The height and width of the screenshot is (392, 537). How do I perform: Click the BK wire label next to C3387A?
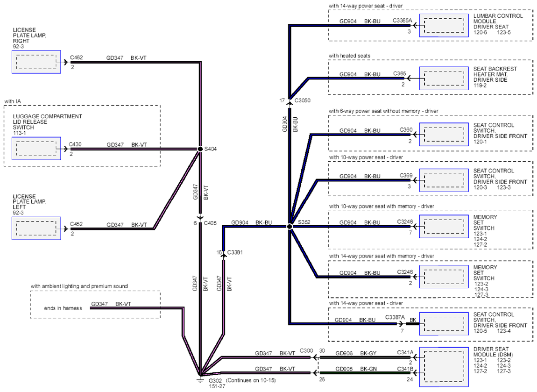tap(413, 320)
